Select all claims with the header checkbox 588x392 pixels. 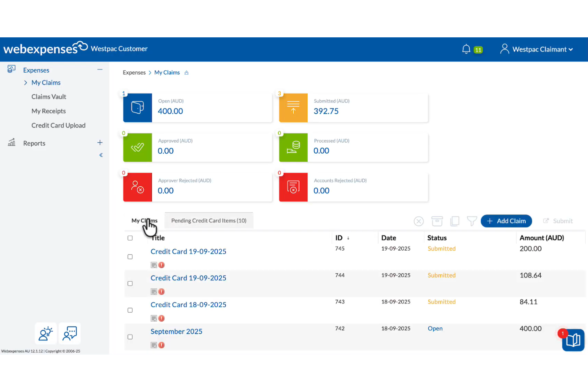[130, 238]
